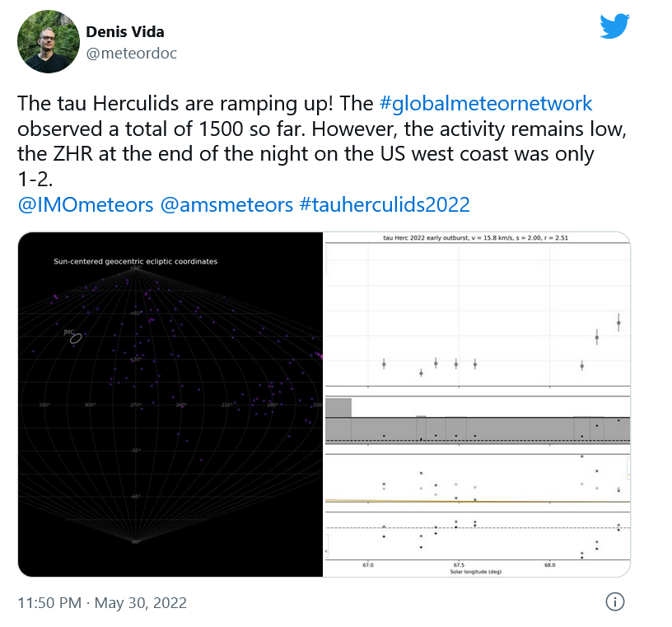Image resolution: width=672 pixels, height=627 pixels.
Task: Browse the #tauherculids2022 hashtag
Action: (384, 204)
